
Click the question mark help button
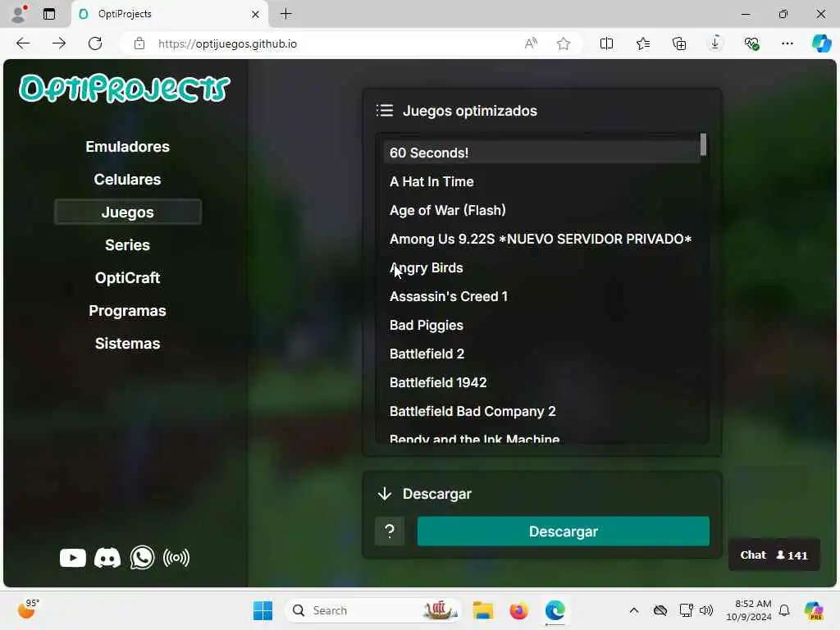(390, 532)
